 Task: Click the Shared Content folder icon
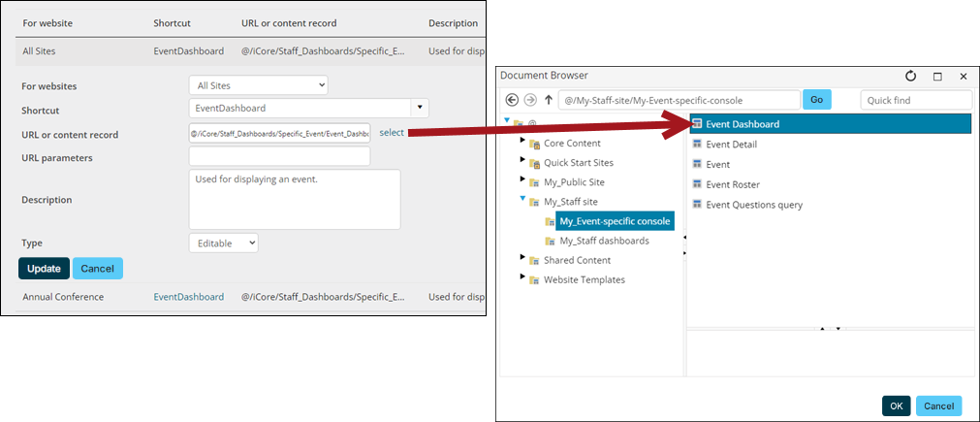coord(534,261)
